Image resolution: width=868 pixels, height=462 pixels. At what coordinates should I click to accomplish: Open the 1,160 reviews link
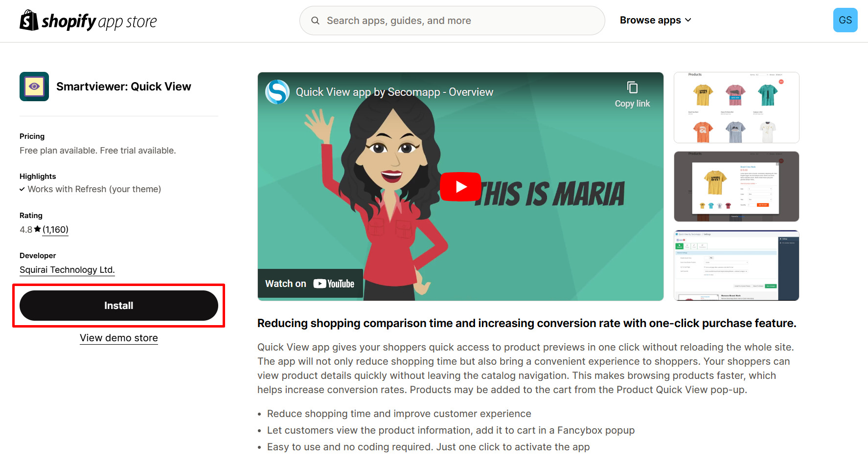point(55,229)
